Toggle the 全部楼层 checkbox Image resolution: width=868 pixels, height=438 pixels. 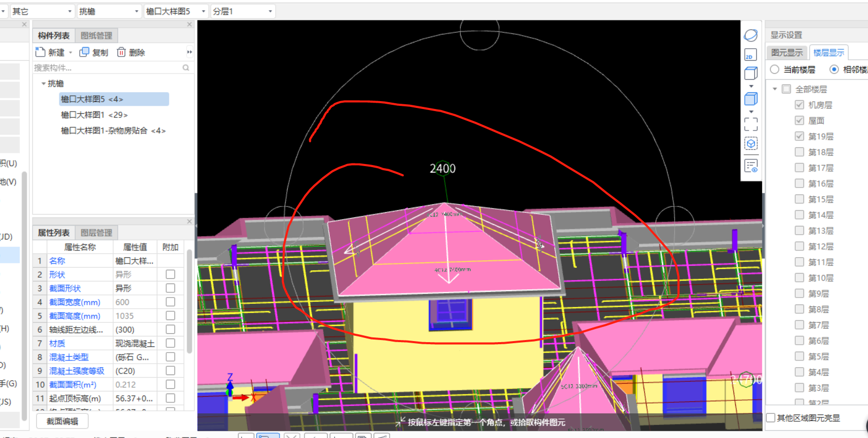786,89
